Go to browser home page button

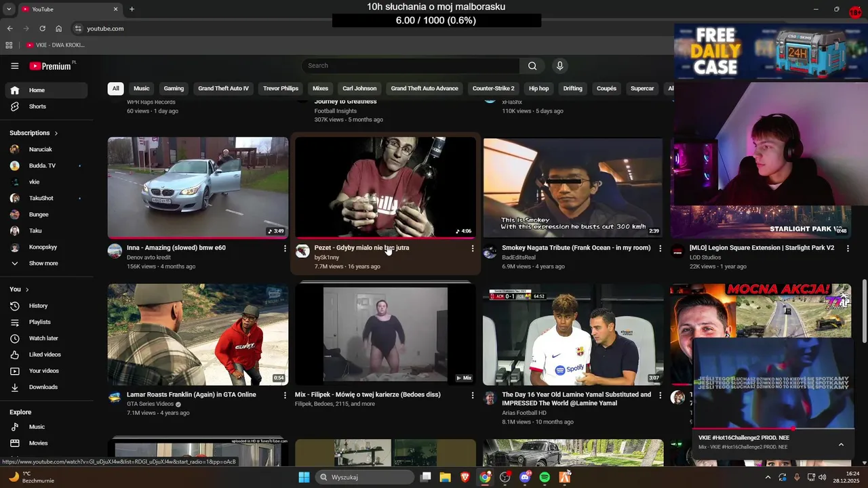point(58,28)
